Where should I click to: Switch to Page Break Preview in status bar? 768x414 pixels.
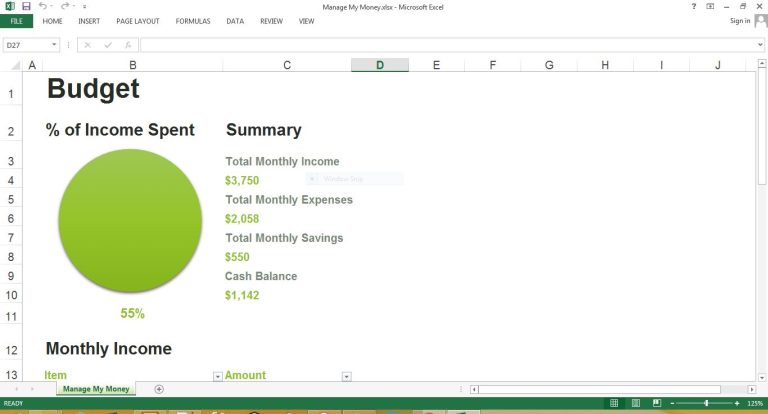657,403
